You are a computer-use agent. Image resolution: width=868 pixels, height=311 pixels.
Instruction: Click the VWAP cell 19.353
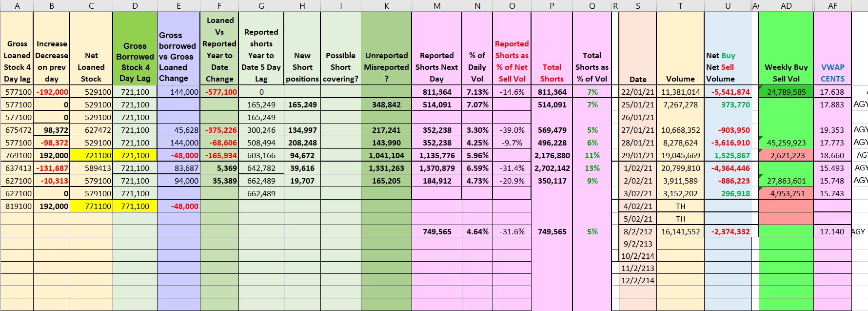[832, 130]
